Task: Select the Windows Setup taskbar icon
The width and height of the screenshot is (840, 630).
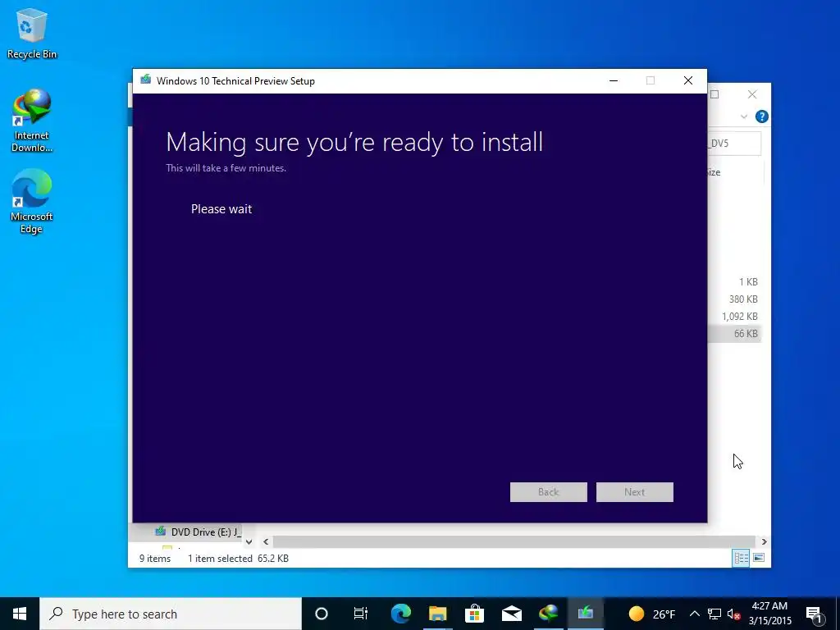Action: pos(586,614)
